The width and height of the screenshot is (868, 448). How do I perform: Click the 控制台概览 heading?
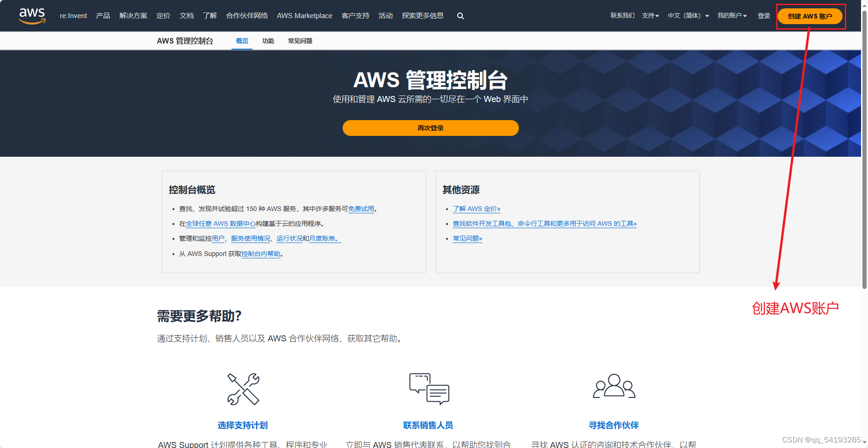(192, 190)
